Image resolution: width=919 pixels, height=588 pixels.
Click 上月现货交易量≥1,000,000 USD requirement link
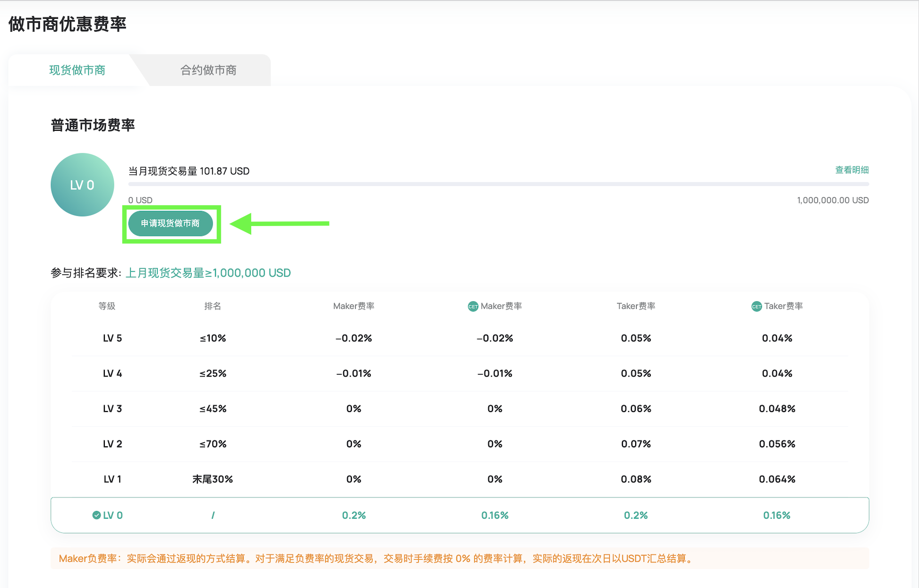tap(208, 273)
